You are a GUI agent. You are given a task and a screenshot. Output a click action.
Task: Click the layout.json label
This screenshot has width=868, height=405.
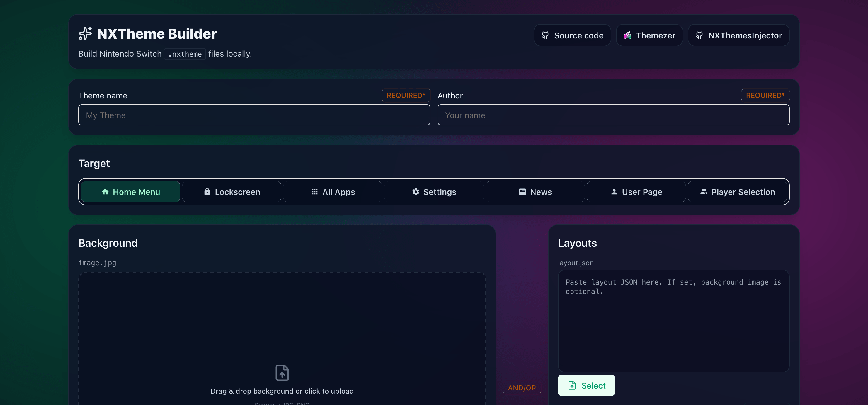click(x=576, y=263)
